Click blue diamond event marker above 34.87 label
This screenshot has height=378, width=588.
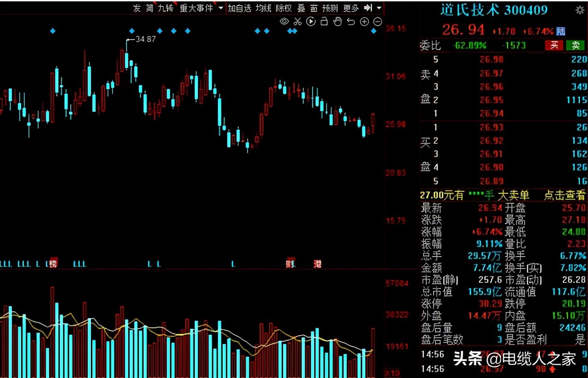coord(132,31)
